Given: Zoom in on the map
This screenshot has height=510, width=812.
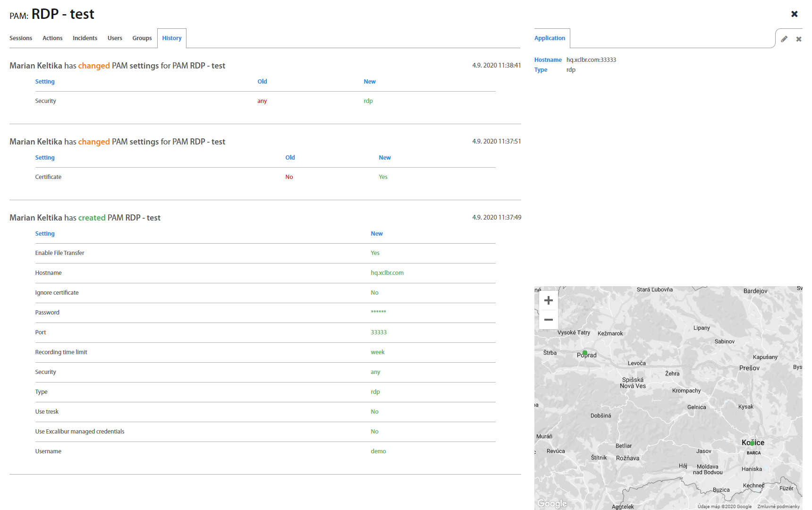Looking at the screenshot, I should 548,300.
